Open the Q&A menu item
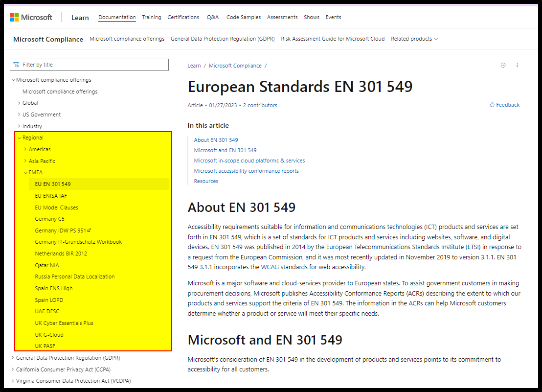 click(x=213, y=17)
